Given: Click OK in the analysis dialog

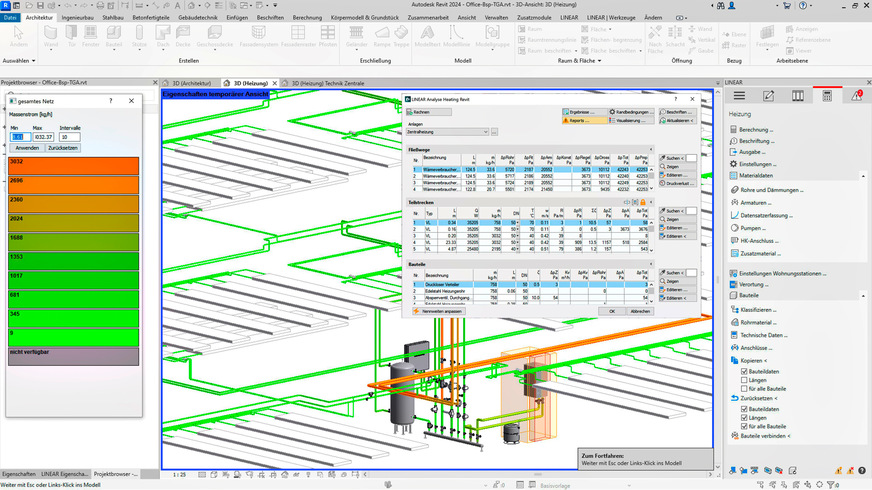Looking at the screenshot, I should (x=612, y=311).
